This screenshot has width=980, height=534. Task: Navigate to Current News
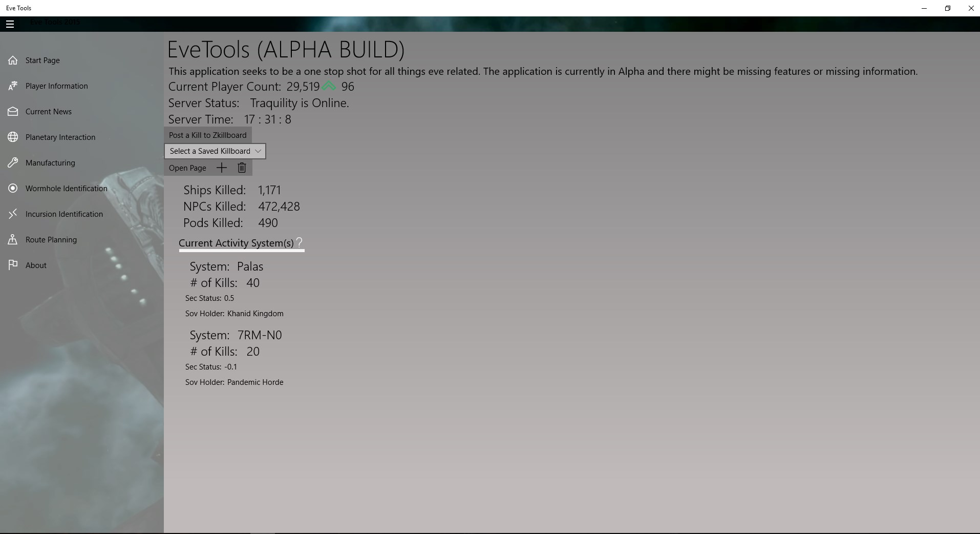[49, 112]
